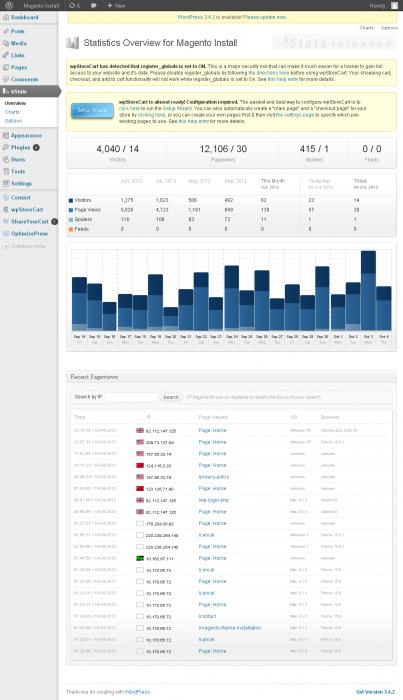Click the Media library icon
This screenshot has width=403, height=700.
pos(6,43)
